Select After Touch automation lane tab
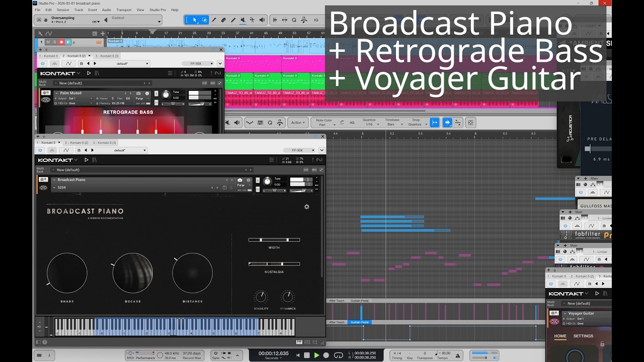644x362 pixels. click(337, 322)
